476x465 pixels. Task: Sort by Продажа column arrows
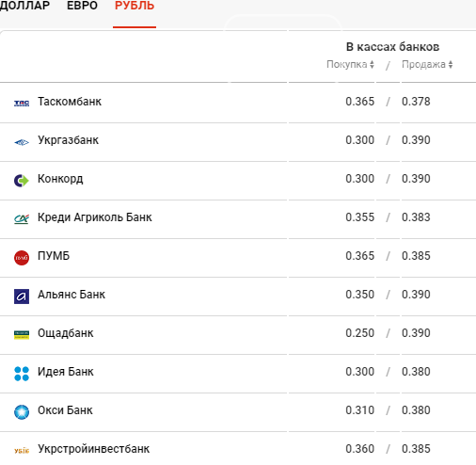(451, 64)
